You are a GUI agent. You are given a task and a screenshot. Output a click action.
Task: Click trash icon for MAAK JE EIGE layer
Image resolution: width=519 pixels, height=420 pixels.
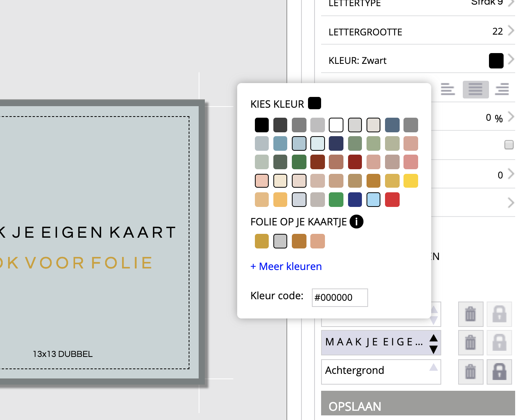(470, 342)
